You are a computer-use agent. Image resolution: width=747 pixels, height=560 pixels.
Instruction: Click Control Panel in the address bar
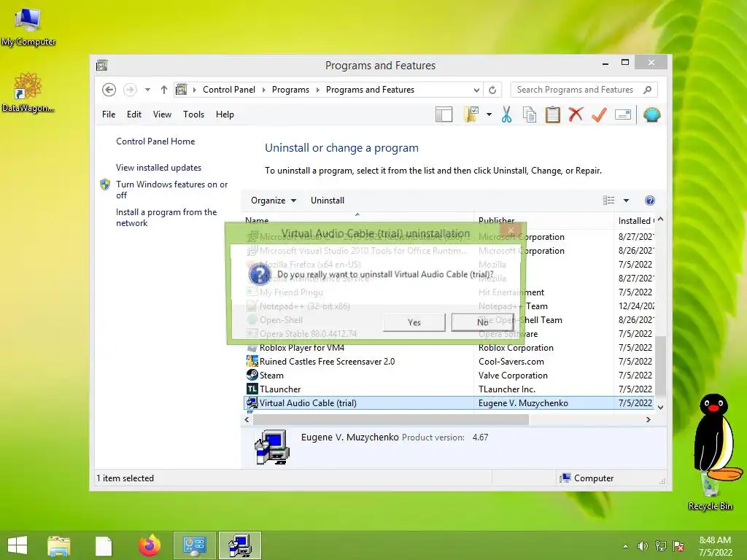[228, 90]
